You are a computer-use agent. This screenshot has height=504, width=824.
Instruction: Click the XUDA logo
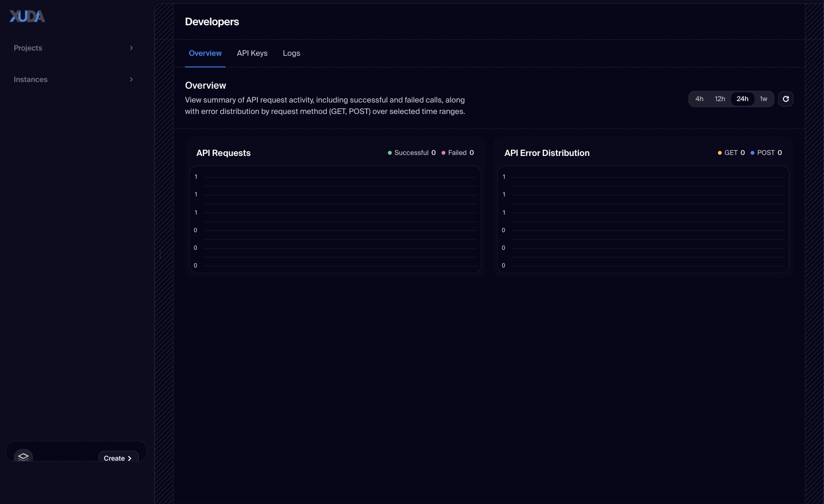(27, 16)
